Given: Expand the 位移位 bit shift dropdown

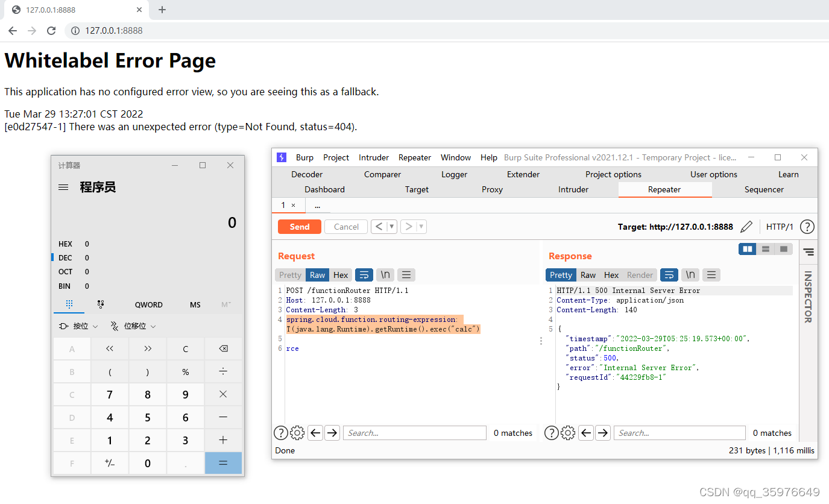Looking at the screenshot, I should pos(133,326).
